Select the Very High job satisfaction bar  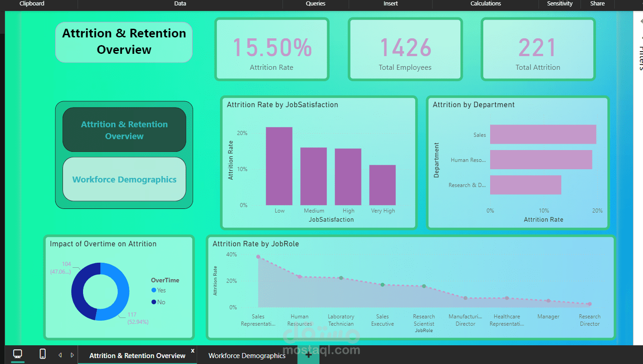coord(382,185)
